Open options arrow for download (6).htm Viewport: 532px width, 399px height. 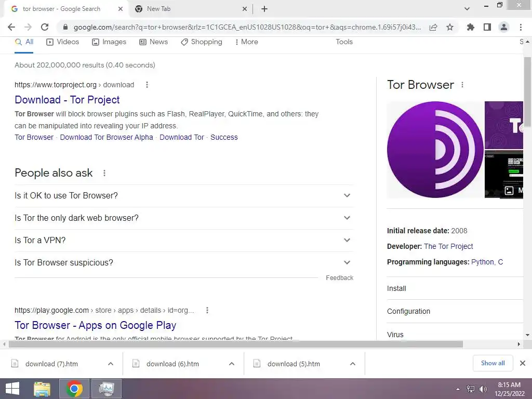[232, 364]
